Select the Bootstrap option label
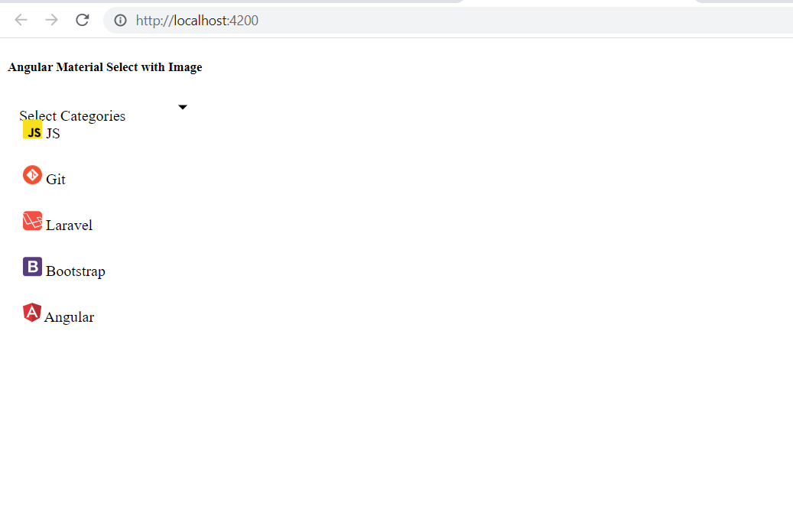Screen dimensions: 793x532 click(x=76, y=271)
